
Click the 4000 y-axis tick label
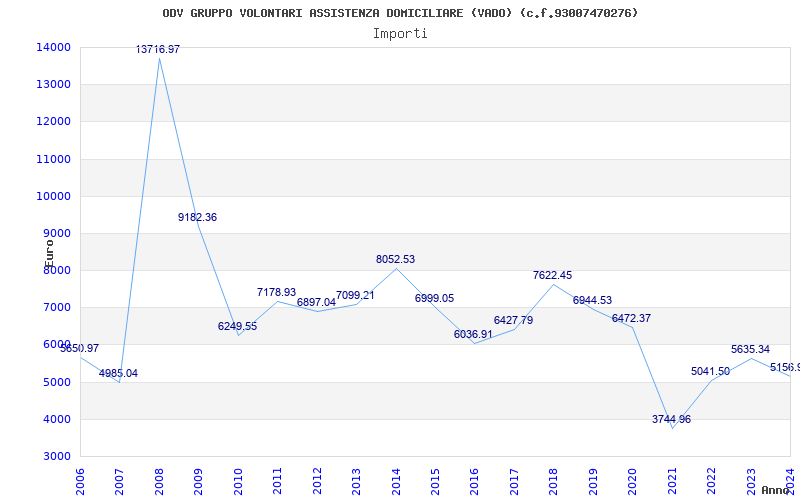tap(56, 419)
